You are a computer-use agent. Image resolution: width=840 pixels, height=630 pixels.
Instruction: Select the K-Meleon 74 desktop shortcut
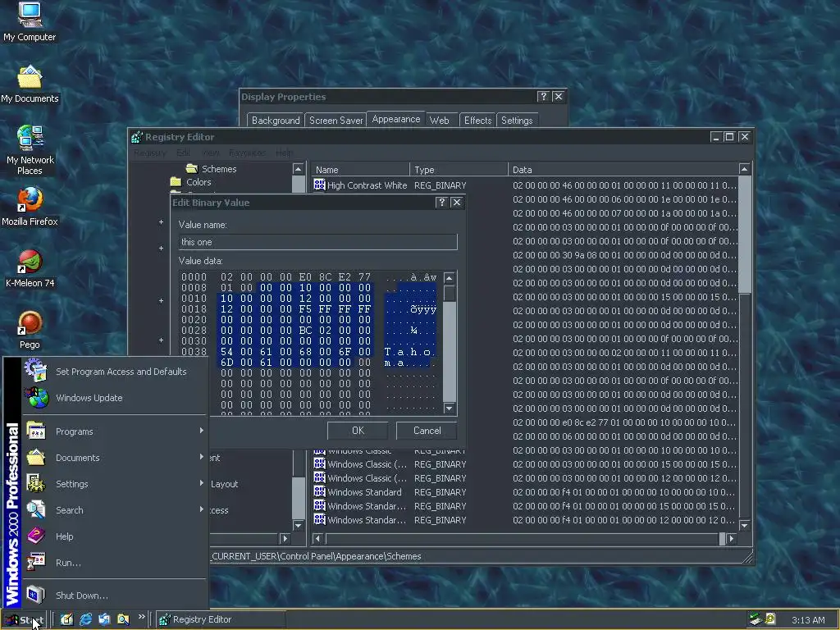(x=30, y=268)
